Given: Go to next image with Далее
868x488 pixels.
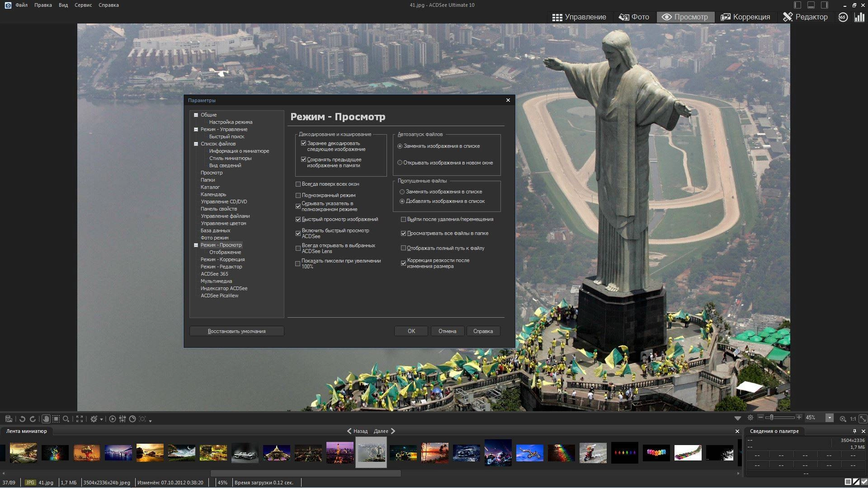Looking at the screenshot, I should click(x=385, y=431).
